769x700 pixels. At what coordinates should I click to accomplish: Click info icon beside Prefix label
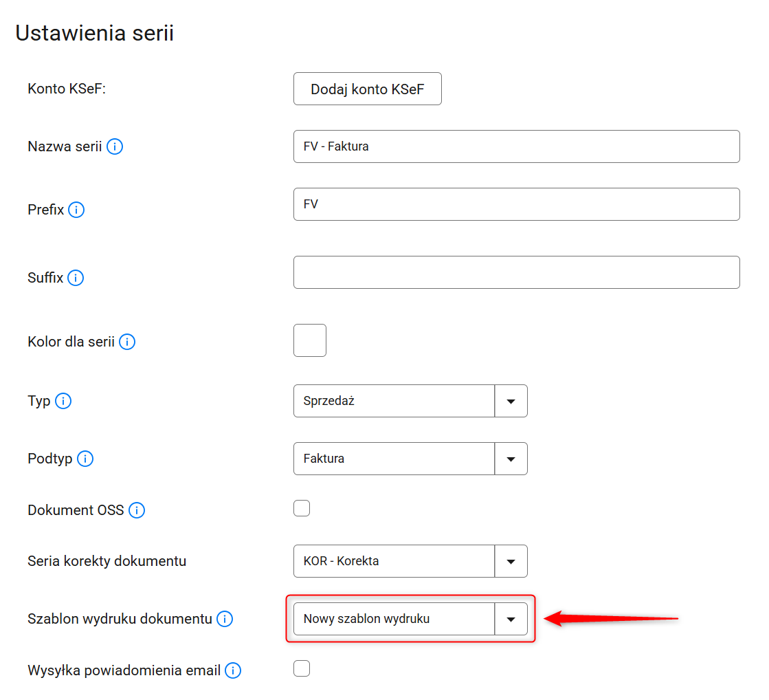76,210
